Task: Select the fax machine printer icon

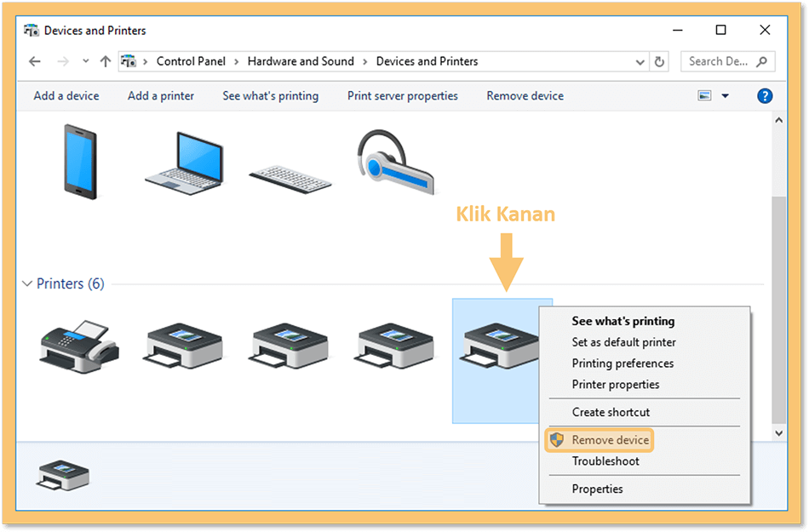Action: click(x=79, y=347)
